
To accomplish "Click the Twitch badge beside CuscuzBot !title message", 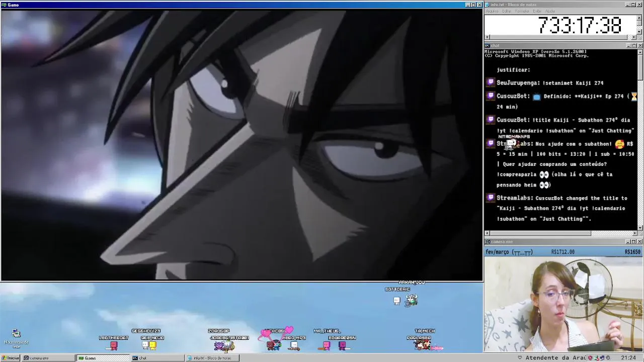I will [491, 120].
